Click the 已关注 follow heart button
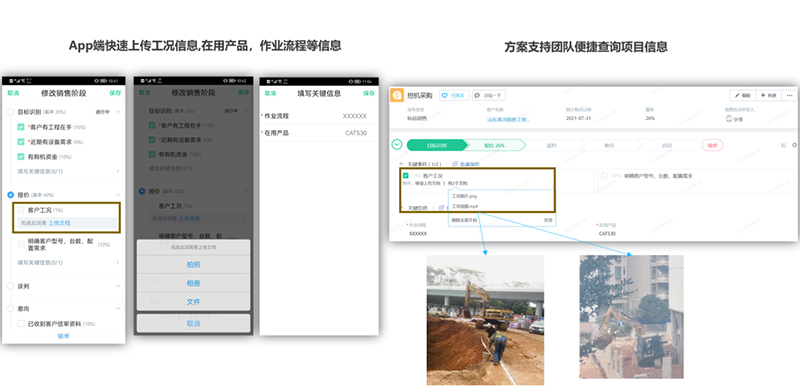This screenshot has width=800, height=387. tap(454, 95)
